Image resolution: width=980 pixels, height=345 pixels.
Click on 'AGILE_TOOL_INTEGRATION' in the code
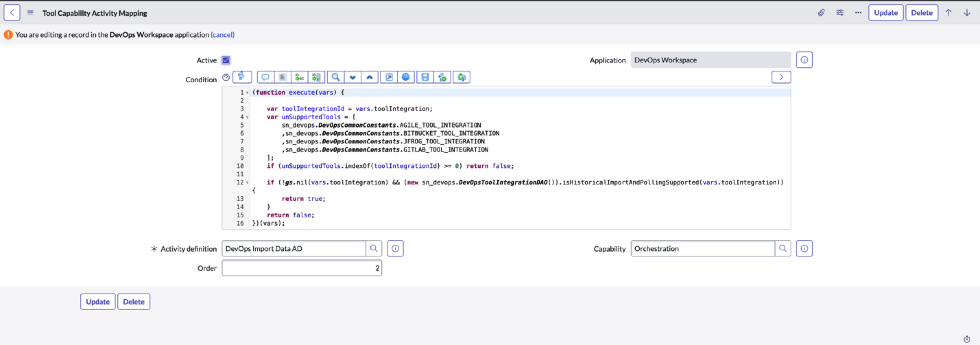pos(440,125)
